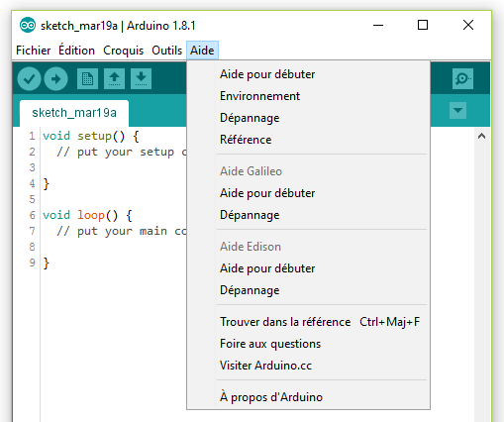
Task: Open the Outils menu
Action: pos(166,51)
